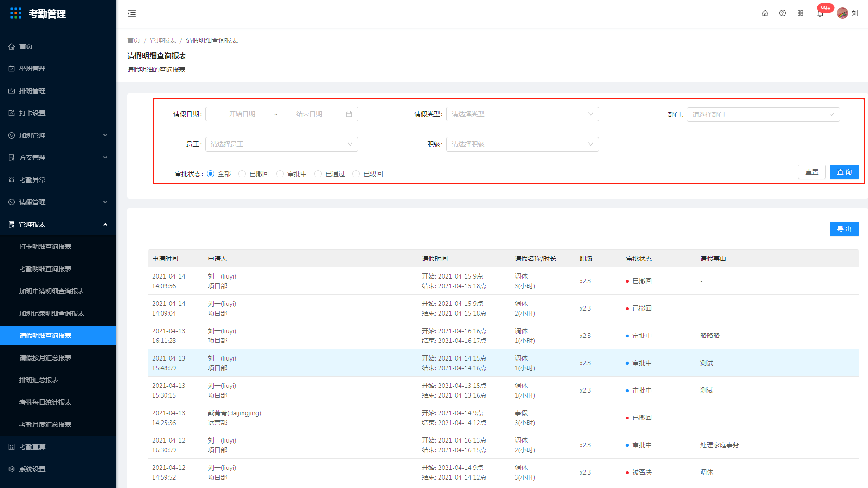
Task: Open 加班记录明细查询报表 menu item
Action: [x=58, y=313]
